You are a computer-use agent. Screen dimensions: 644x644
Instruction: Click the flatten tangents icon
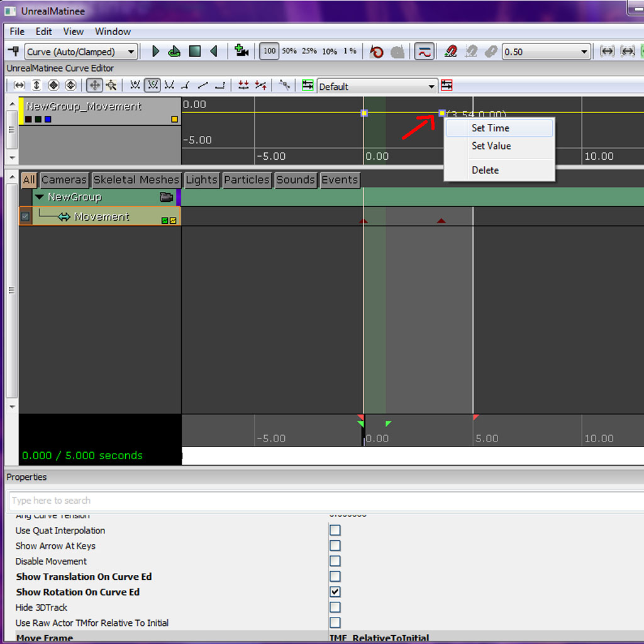coord(243,85)
